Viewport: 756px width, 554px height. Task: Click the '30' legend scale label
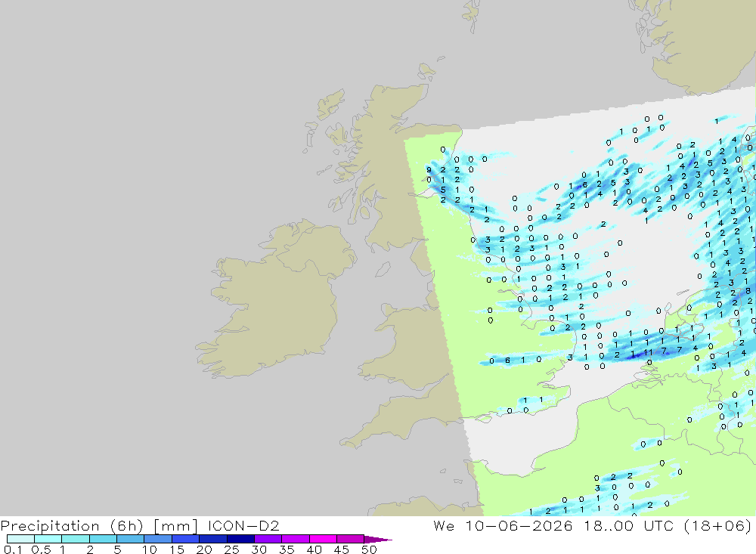(x=259, y=549)
